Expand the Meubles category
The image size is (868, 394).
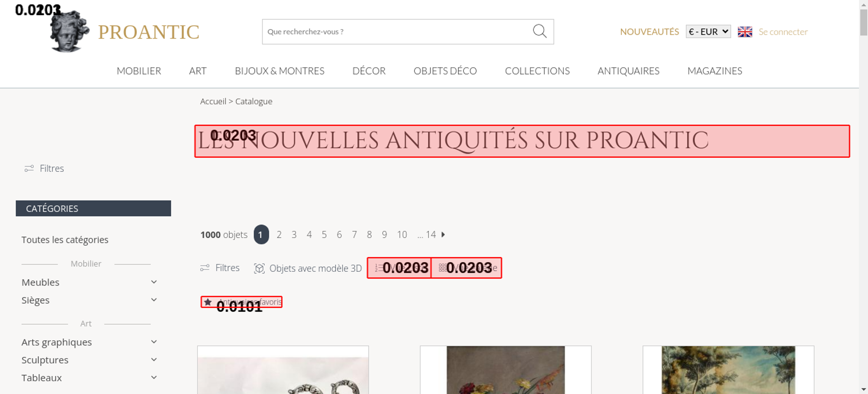pos(89,282)
